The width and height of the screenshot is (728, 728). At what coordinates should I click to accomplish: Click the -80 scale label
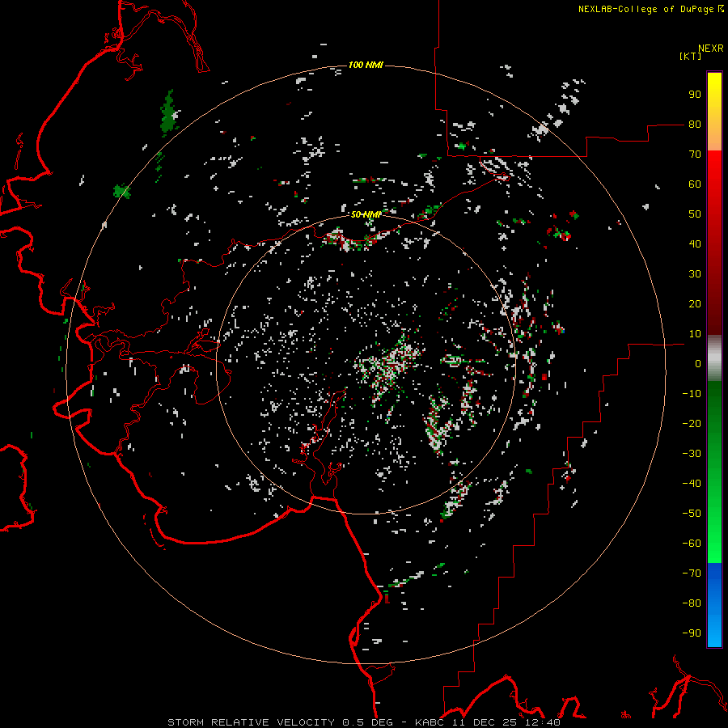pyautogui.click(x=692, y=603)
